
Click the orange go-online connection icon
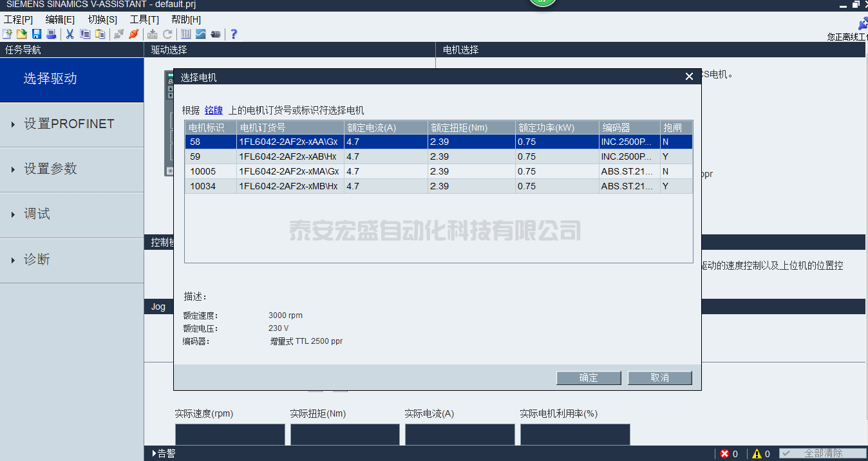tap(133, 34)
